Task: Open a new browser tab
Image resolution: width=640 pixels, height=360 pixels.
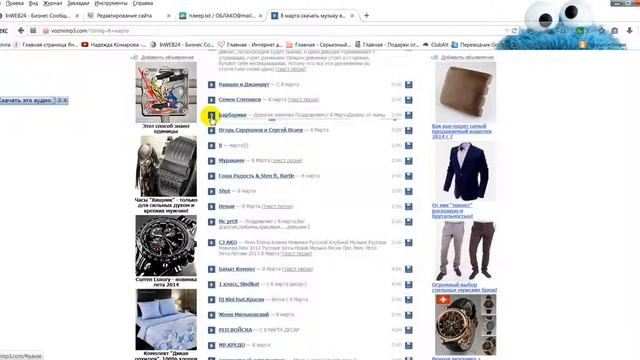Action: coord(367,16)
